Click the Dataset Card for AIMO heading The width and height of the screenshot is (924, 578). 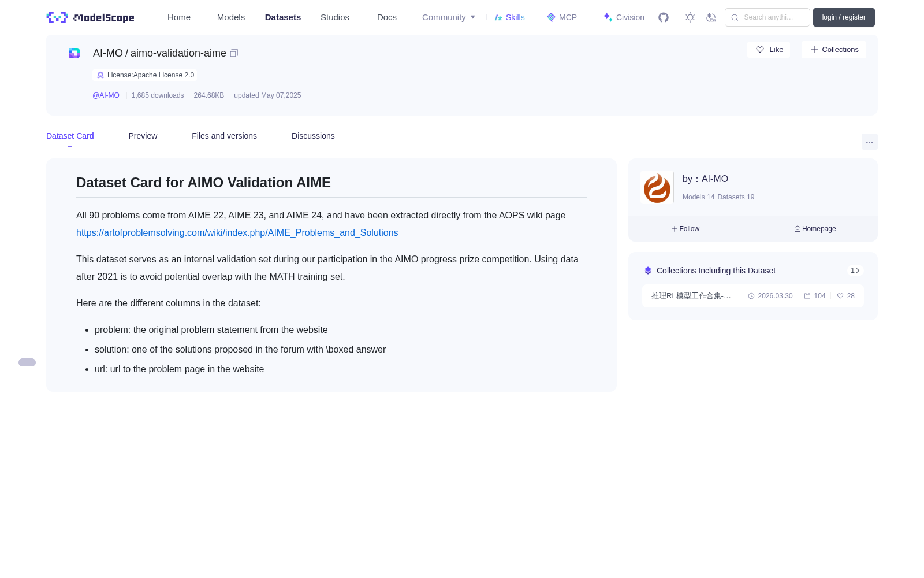click(x=203, y=183)
